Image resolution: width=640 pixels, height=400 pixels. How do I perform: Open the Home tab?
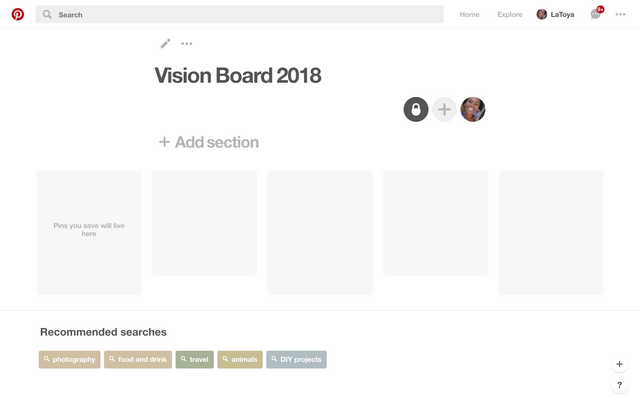click(469, 15)
